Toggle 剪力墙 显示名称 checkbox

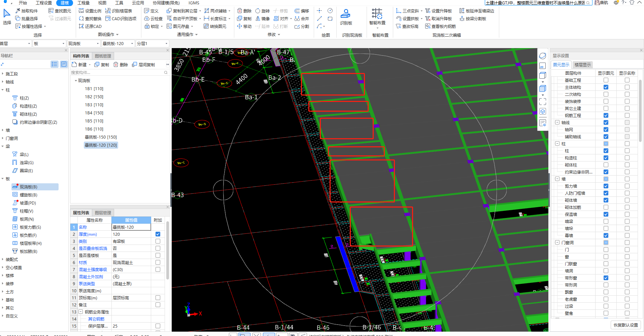point(627,186)
